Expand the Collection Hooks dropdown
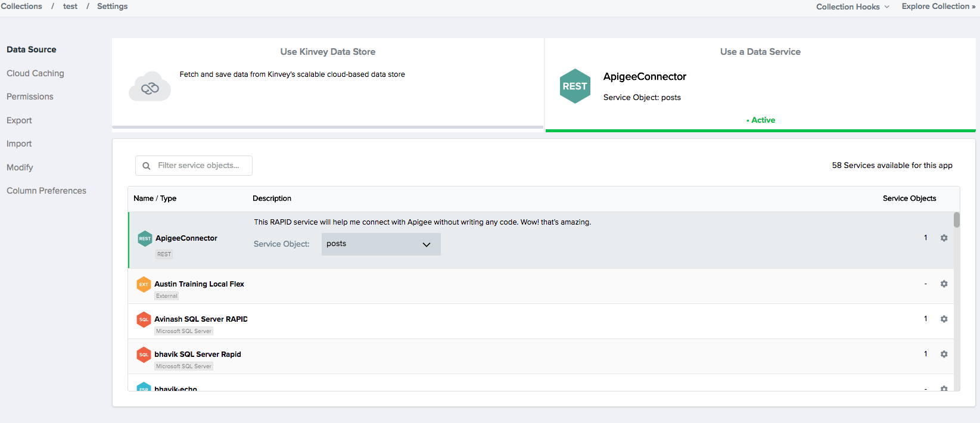 [852, 7]
